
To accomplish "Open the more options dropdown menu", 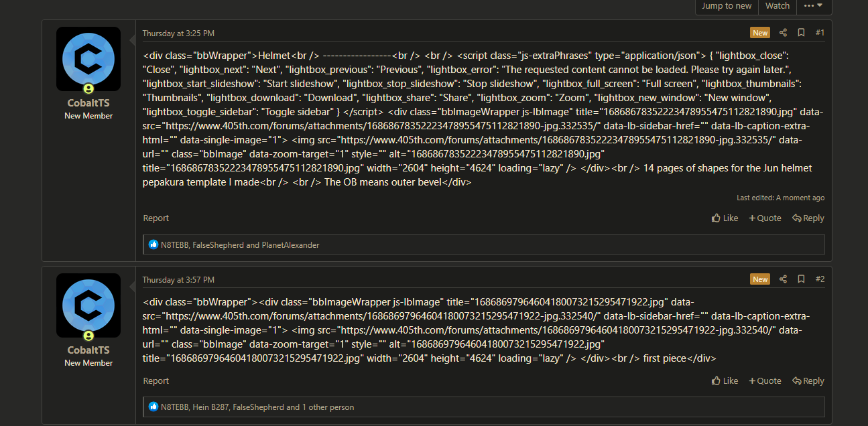I will point(814,6).
